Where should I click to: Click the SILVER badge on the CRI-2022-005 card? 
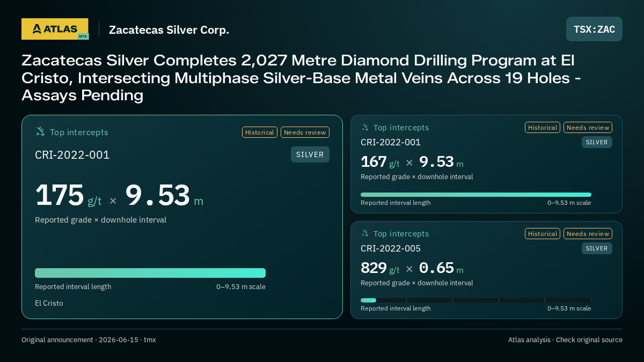597,248
